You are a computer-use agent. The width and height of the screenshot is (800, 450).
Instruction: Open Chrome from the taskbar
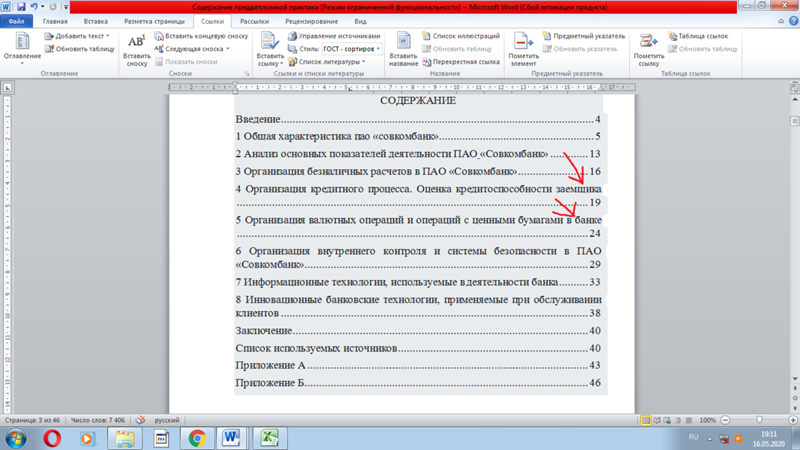click(x=197, y=438)
